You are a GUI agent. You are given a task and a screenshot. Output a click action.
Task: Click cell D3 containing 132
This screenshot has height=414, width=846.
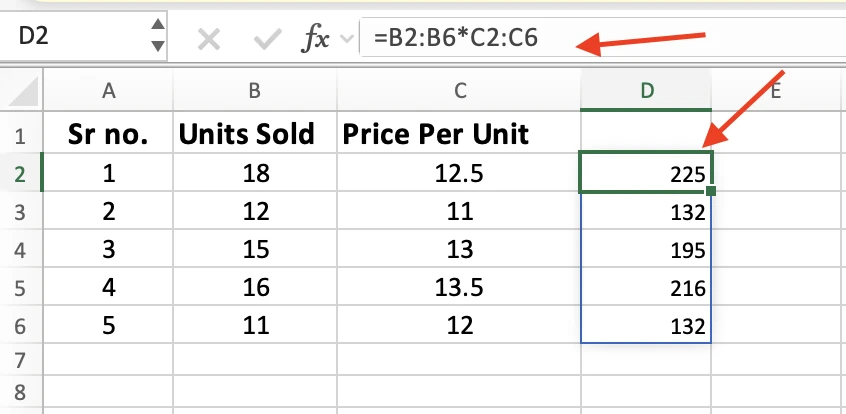[x=646, y=211]
